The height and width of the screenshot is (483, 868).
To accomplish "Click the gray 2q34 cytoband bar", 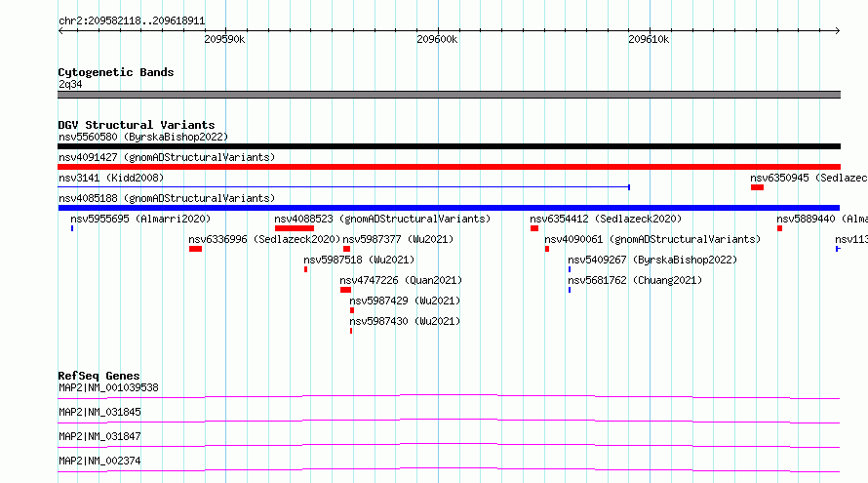I will click(x=449, y=95).
